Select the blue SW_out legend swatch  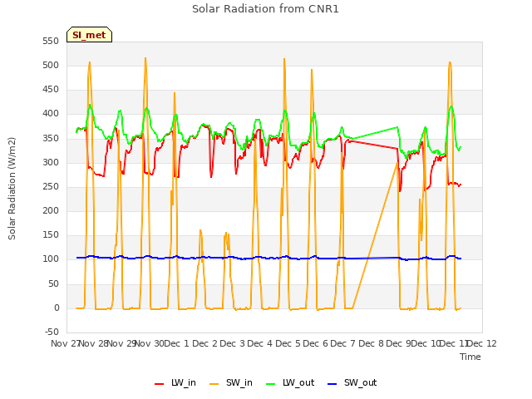click(x=332, y=384)
